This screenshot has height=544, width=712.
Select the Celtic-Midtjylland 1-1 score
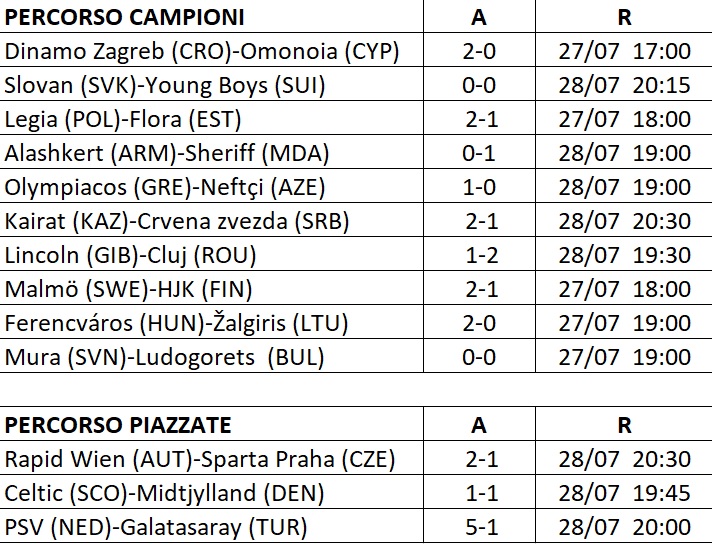(x=479, y=493)
